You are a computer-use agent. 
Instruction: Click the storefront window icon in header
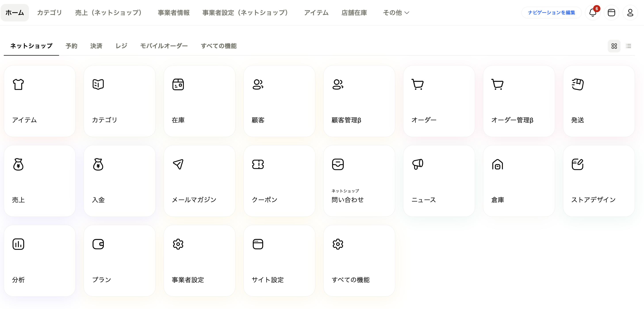tap(611, 13)
